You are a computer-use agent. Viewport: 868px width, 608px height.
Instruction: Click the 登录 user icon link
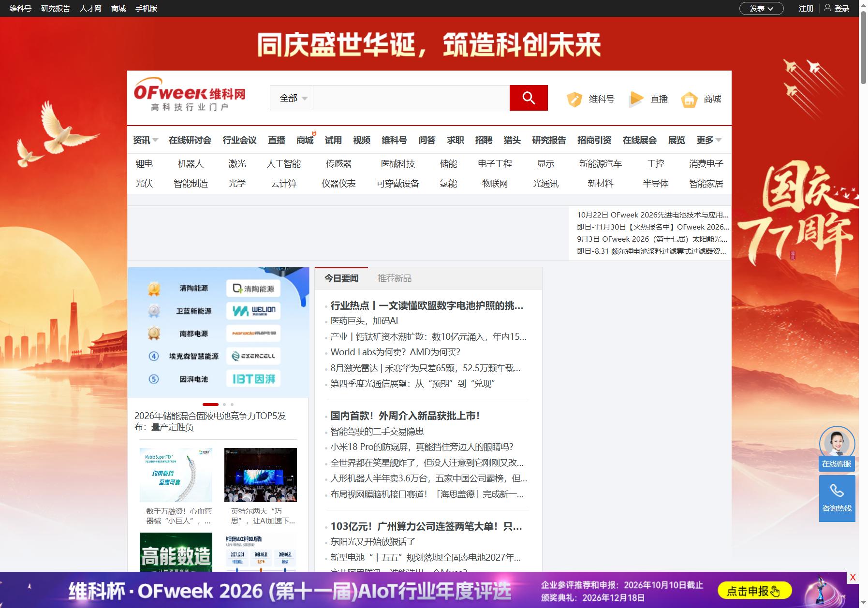click(x=837, y=8)
